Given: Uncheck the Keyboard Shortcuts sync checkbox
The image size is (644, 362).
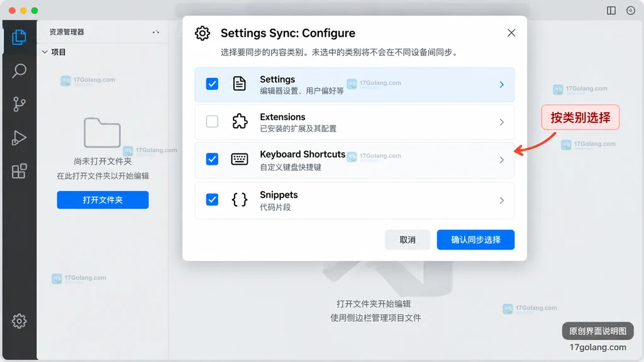Looking at the screenshot, I should (212, 159).
